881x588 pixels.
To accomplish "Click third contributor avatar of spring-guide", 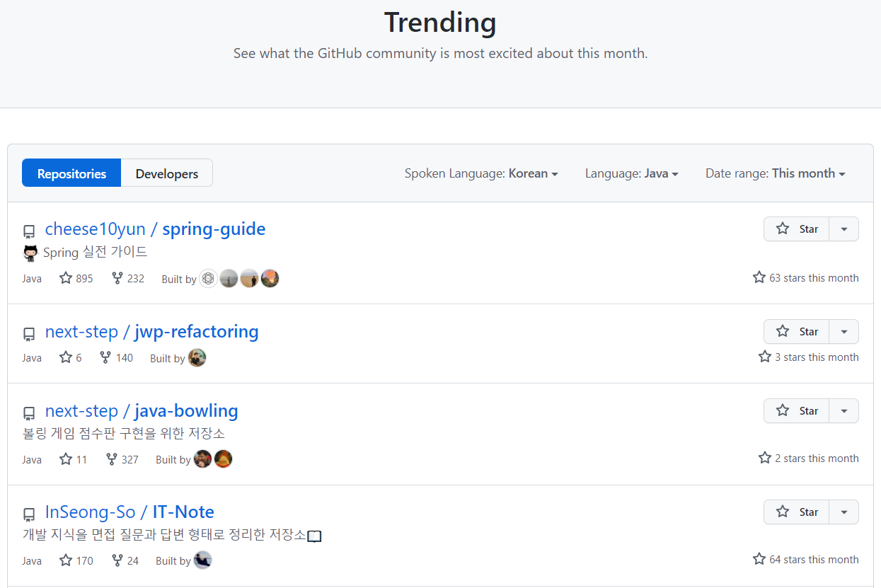I will (249, 278).
